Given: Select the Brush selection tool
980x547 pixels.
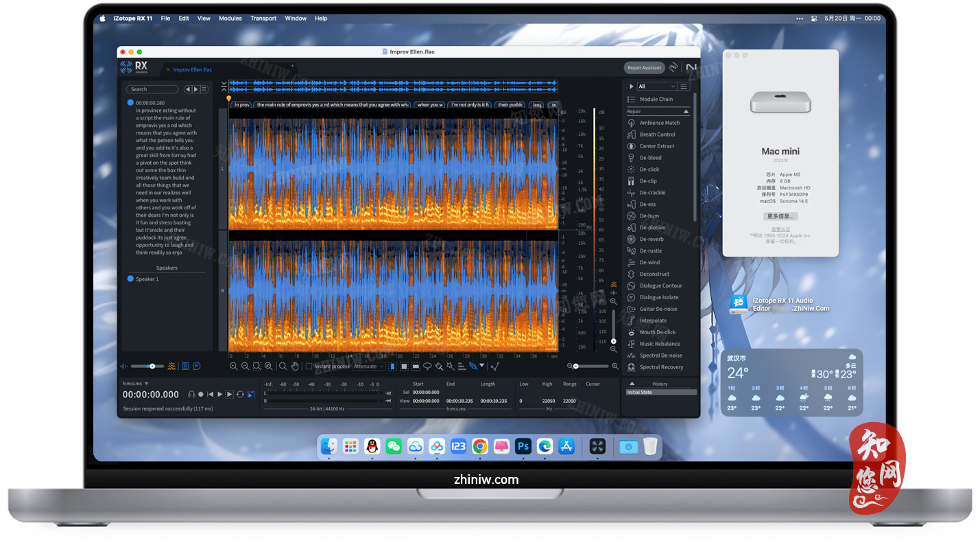Looking at the screenshot, I should point(439,366).
